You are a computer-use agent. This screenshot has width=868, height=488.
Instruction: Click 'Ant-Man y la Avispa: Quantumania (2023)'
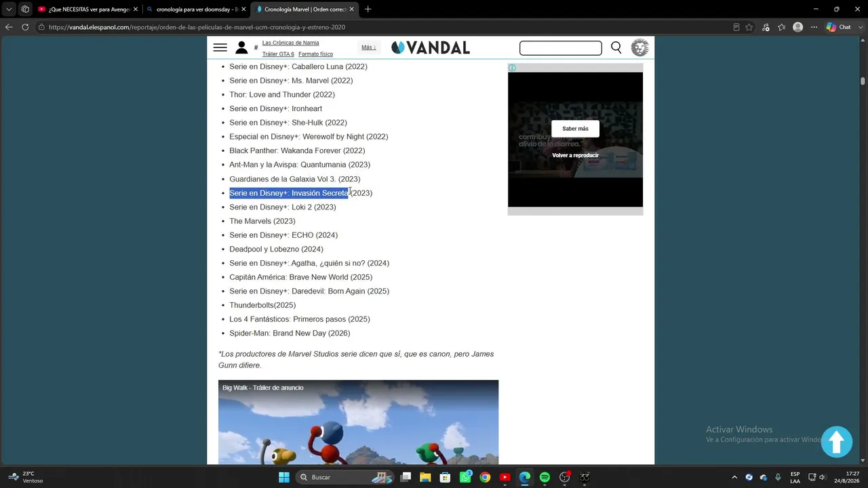point(300,165)
